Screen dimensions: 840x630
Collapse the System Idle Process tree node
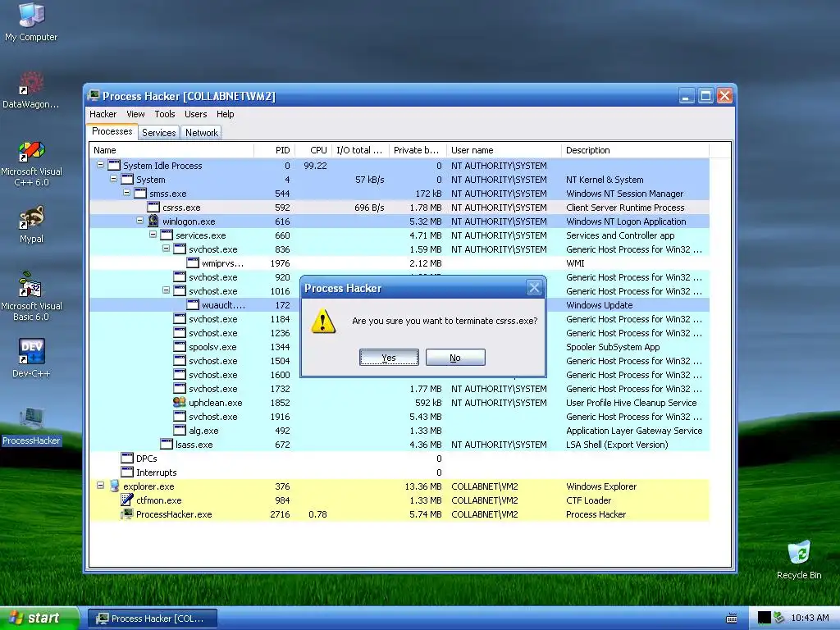click(x=100, y=165)
